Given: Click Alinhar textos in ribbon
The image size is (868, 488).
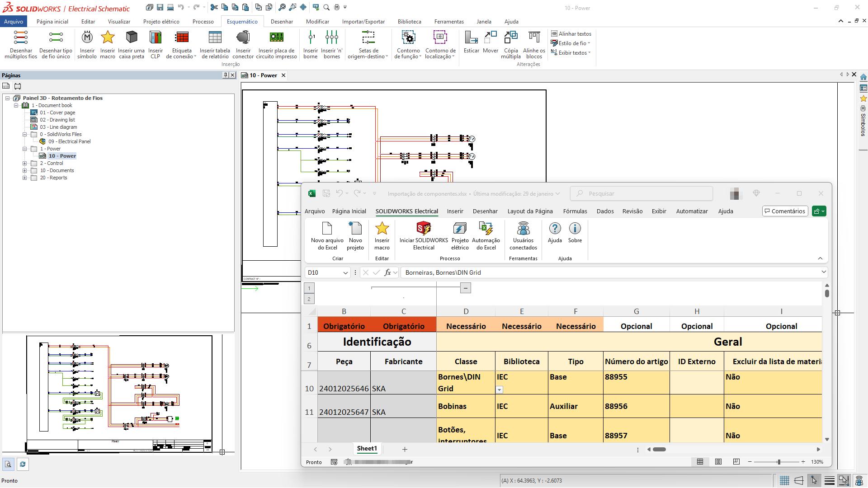Looking at the screenshot, I should point(571,34).
